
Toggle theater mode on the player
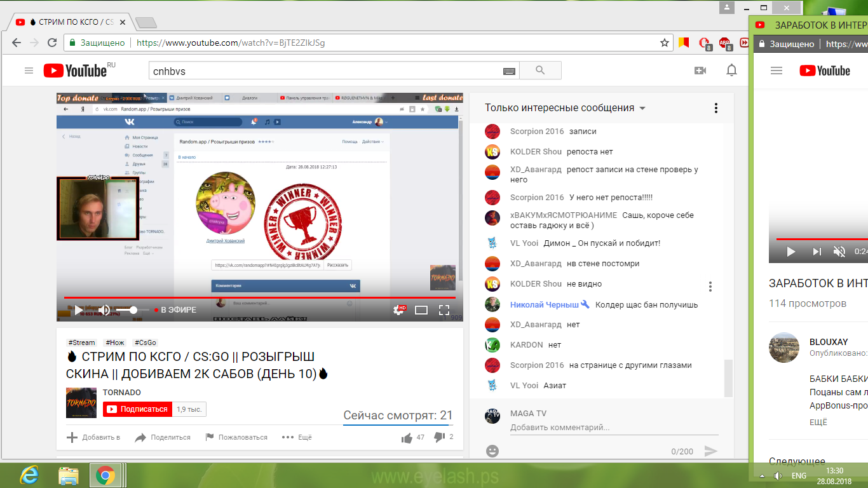tap(421, 310)
